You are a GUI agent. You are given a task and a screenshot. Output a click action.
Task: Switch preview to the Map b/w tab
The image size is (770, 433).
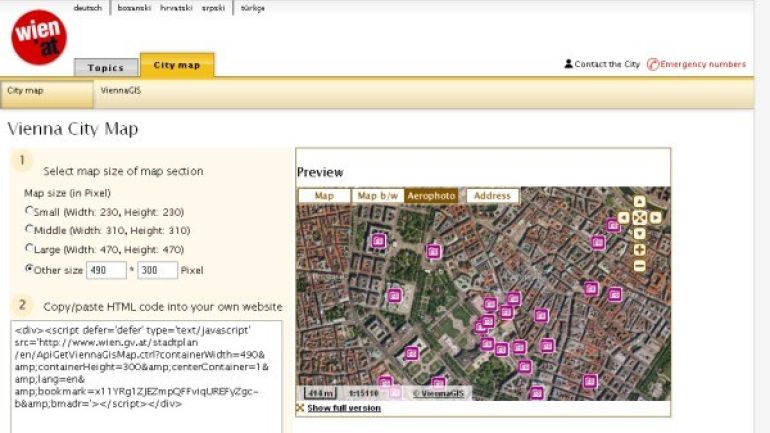377,195
